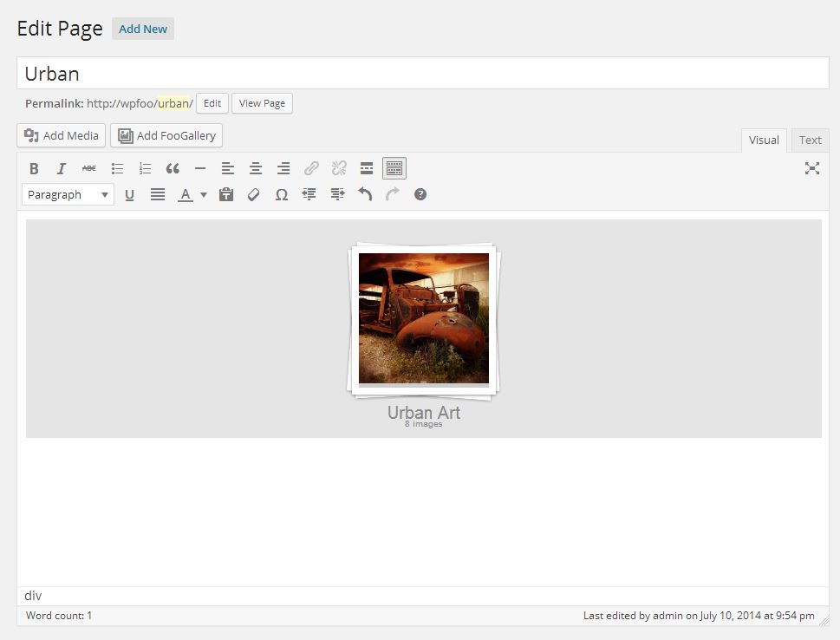840x640 pixels.
Task: Open the text color dropdown arrow
Action: 203,194
